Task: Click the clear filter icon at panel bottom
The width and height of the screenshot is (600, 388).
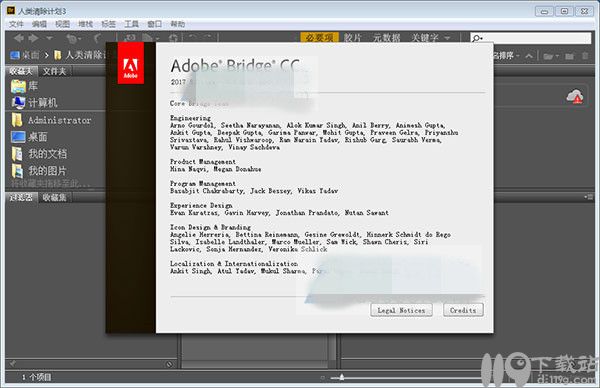Action: point(170,364)
